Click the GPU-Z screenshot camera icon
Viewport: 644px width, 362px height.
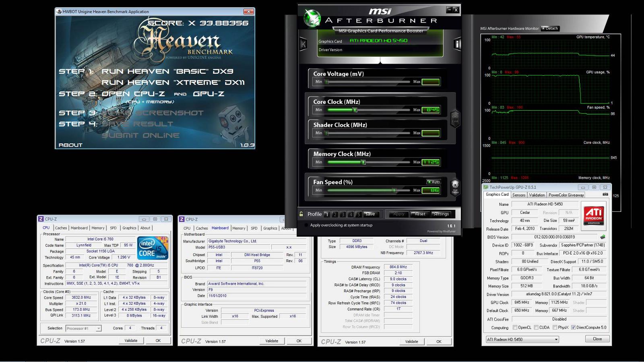605,194
